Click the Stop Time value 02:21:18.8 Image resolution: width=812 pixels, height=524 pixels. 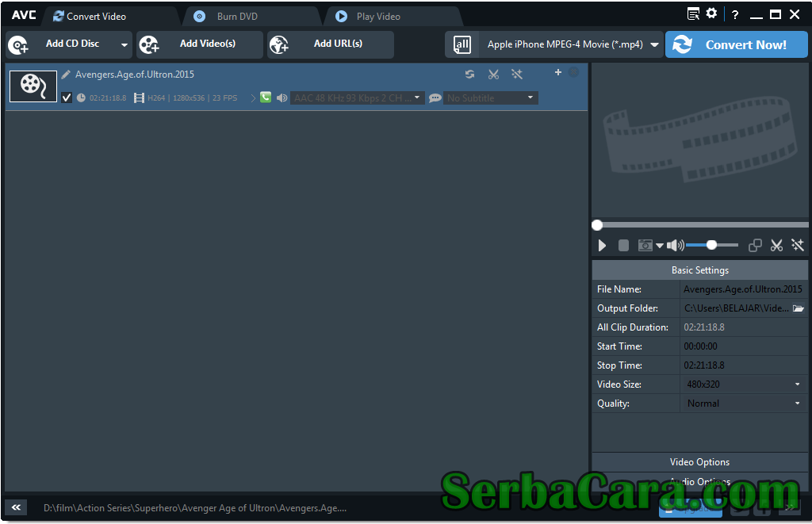[704, 365]
